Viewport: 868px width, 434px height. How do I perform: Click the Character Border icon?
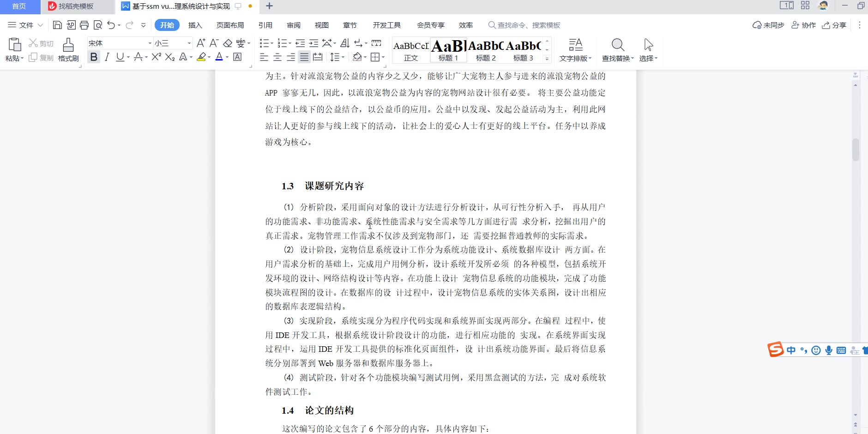pos(237,57)
